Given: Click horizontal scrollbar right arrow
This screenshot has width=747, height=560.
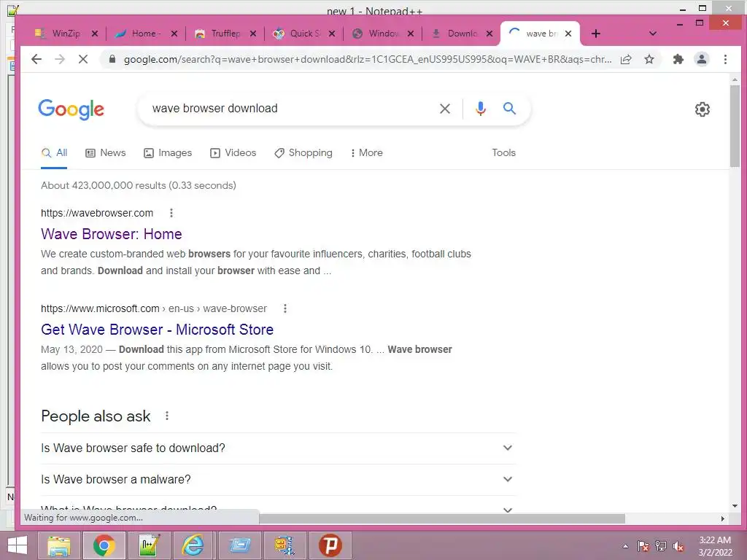Looking at the screenshot, I should click(x=723, y=518).
